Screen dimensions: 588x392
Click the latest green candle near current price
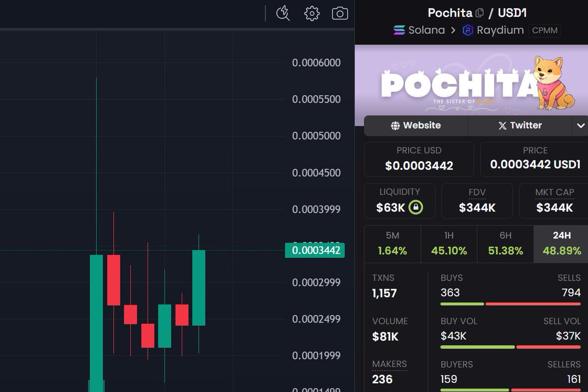point(198,288)
